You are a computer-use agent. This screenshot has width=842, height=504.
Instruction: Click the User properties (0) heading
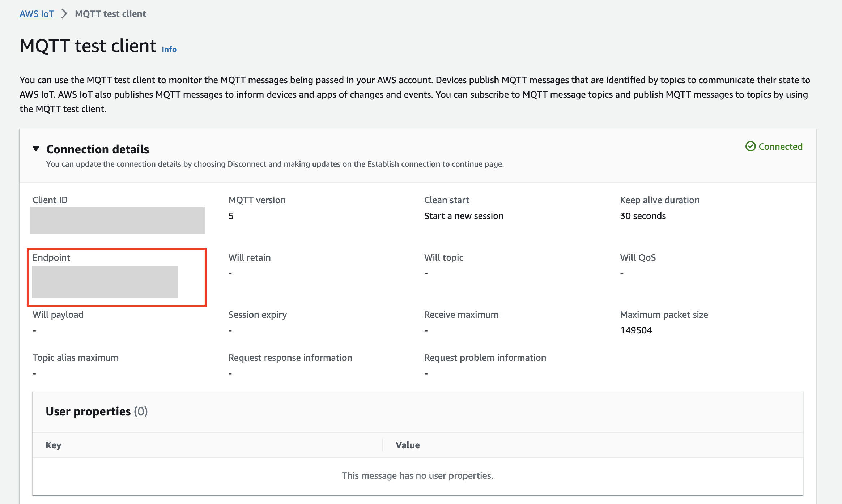point(97,411)
